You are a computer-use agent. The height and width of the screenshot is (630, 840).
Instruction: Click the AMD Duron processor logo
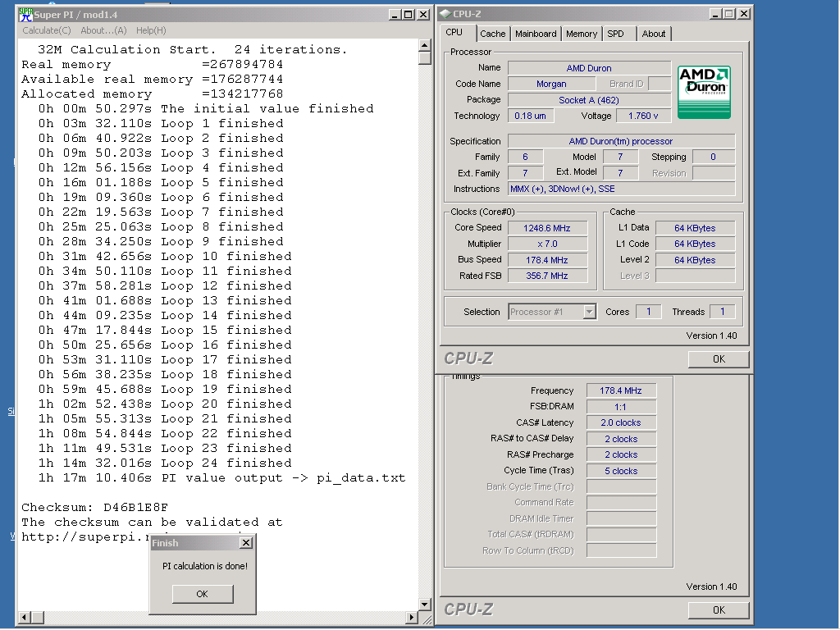point(704,92)
